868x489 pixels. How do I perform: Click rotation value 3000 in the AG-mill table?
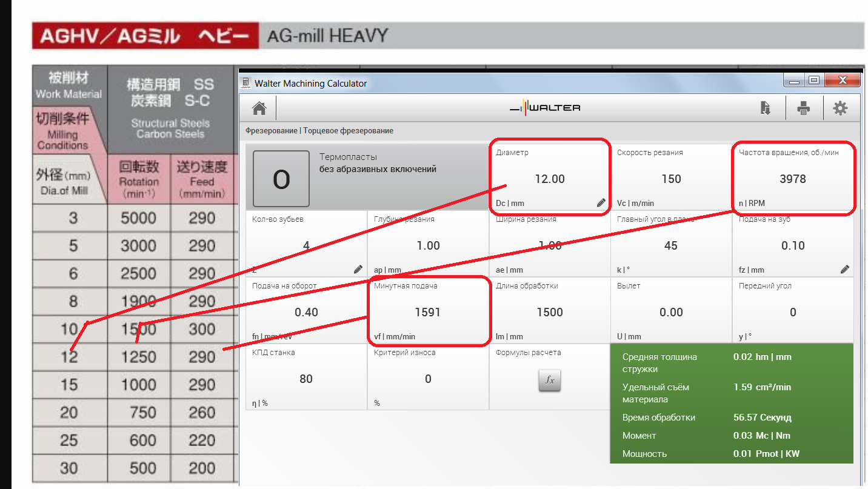(139, 246)
